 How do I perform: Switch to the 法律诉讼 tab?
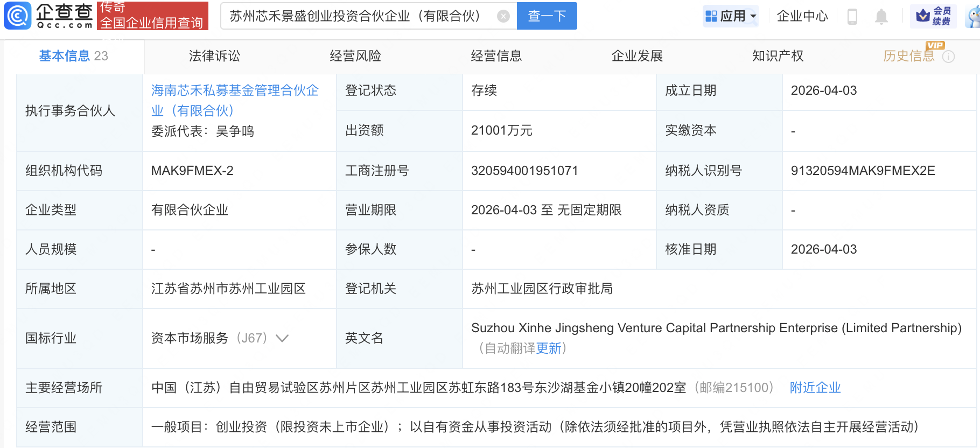[x=214, y=56]
